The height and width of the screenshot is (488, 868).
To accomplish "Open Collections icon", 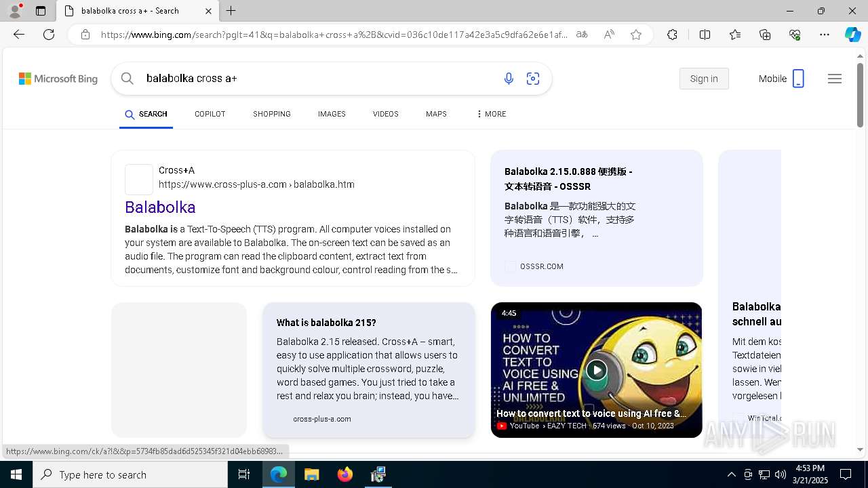I will click(x=765, y=35).
